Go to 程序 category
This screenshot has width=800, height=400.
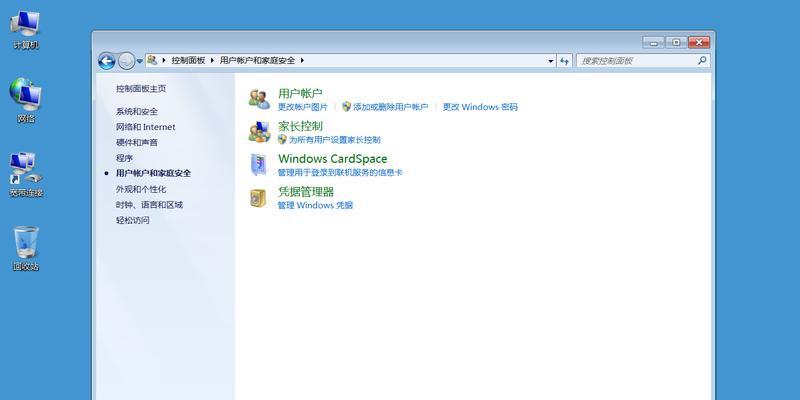point(124,158)
